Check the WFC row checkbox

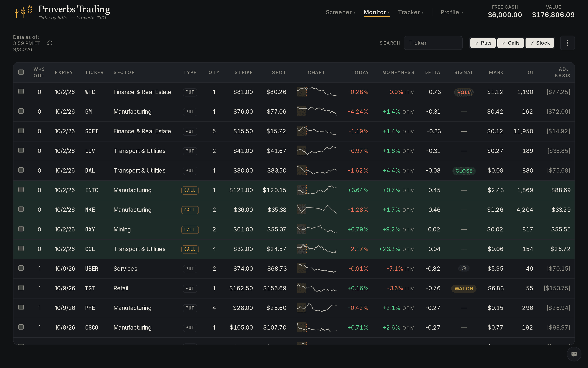pos(21,91)
